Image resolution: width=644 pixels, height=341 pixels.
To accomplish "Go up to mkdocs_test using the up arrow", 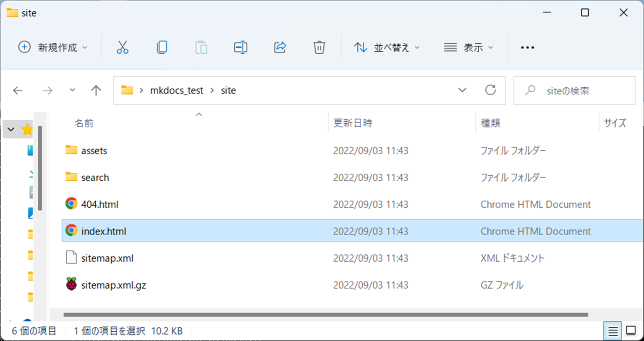I will click(x=96, y=90).
